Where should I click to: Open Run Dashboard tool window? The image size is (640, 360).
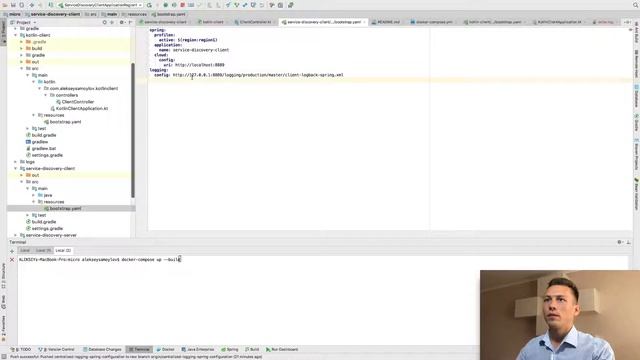coord(282,349)
